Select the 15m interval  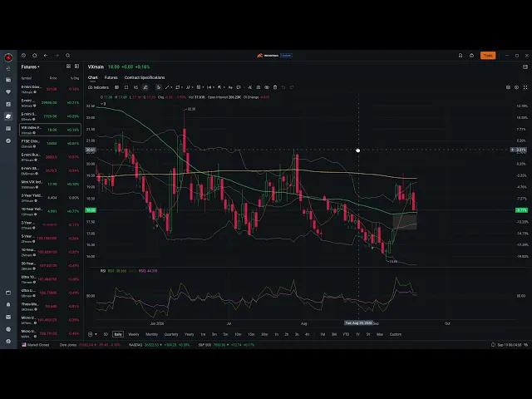tap(251, 334)
